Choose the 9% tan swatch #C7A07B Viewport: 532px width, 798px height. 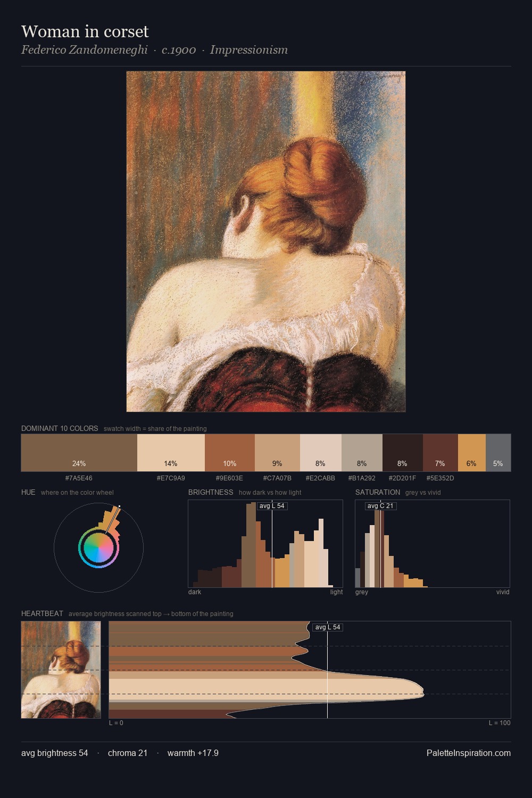coord(277,453)
